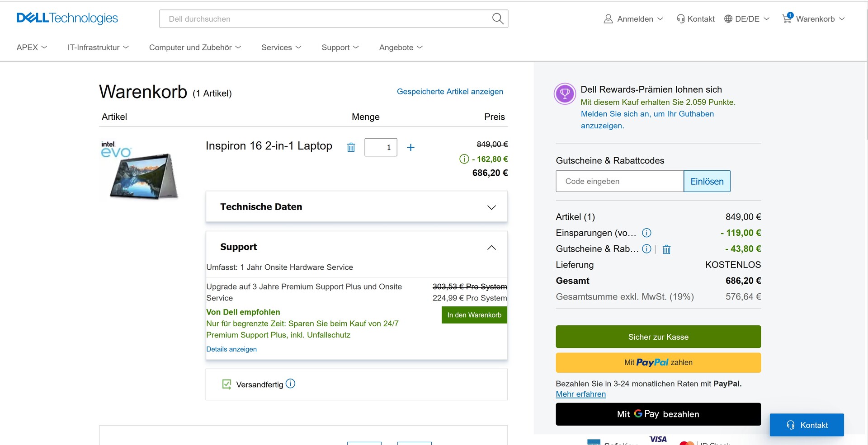Screen dimensions: 868x445
Task: Open the Warenkorb cart icon in header
Action: click(x=787, y=19)
